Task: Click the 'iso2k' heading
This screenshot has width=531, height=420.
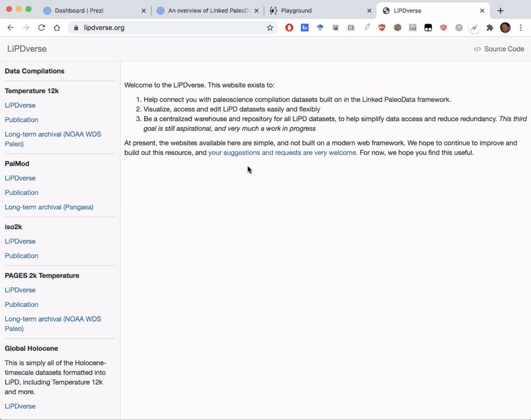Action: (13, 227)
